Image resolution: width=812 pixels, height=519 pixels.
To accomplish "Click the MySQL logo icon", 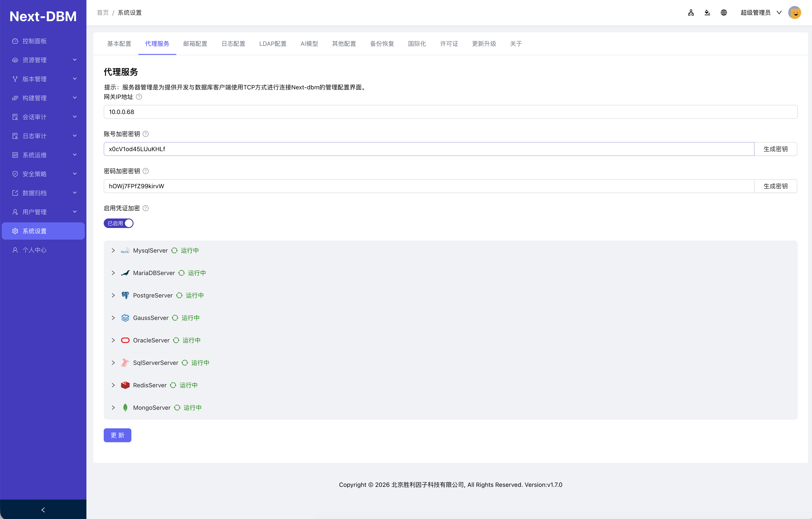I will pyautogui.click(x=125, y=250).
